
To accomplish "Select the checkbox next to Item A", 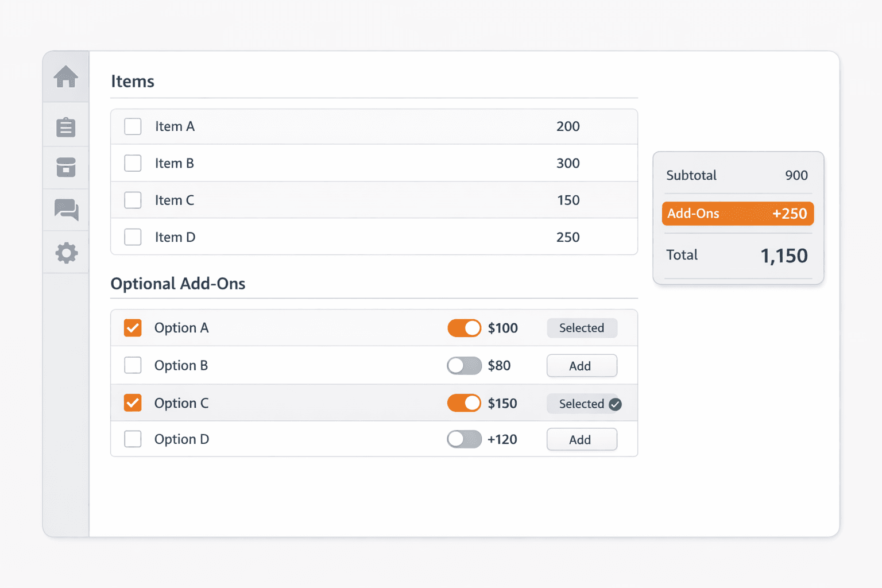I will 133,126.
